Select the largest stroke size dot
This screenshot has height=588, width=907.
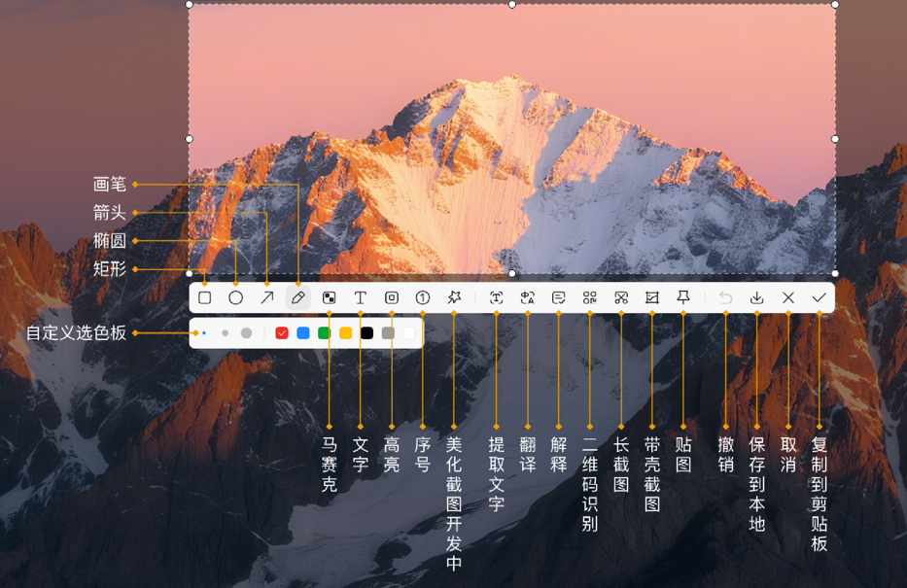246,333
